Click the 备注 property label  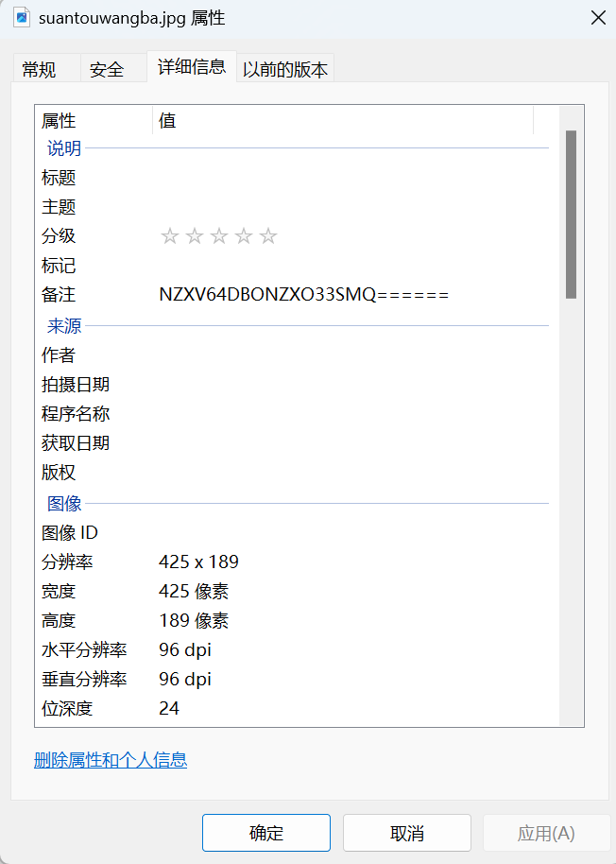(x=59, y=294)
